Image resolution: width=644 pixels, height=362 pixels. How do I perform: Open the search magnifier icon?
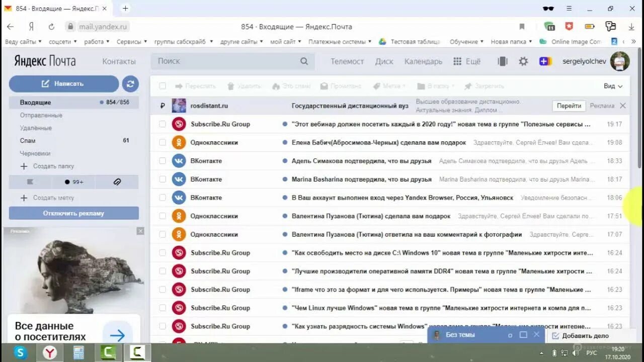click(x=304, y=61)
